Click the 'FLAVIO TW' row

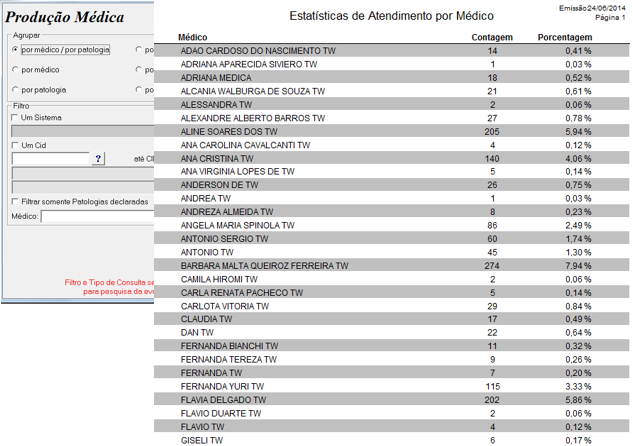tap(391, 427)
